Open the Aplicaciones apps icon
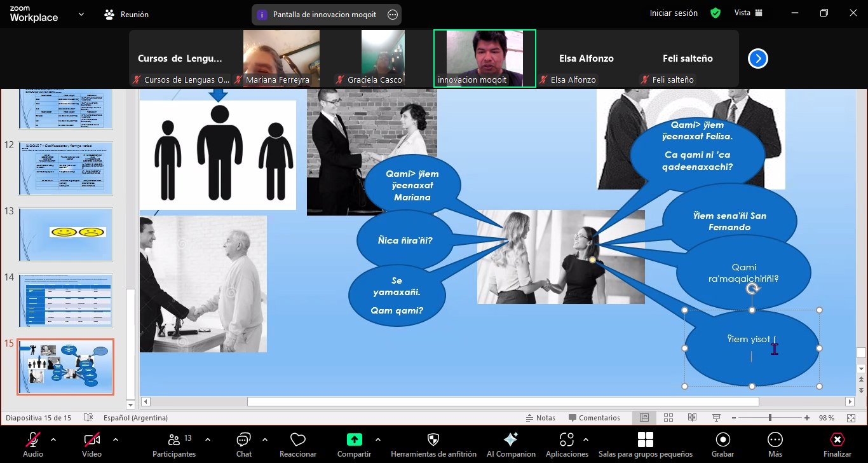Screen dimensions: 868x463 [566, 440]
